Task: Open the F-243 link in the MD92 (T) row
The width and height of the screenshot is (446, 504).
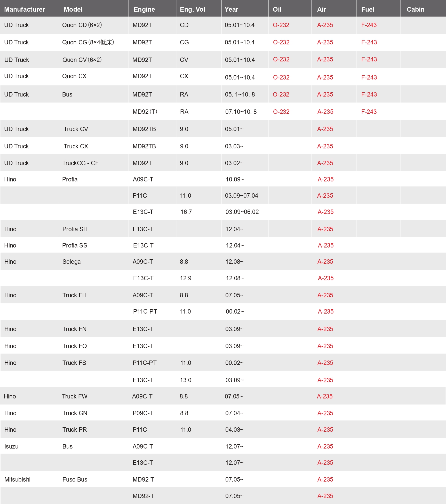Action: tap(369, 112)
